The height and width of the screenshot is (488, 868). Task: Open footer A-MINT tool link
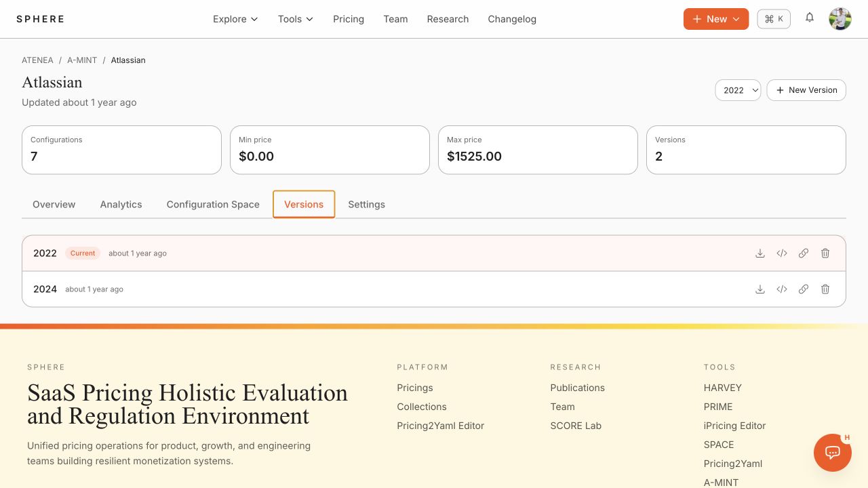[x=721, y=483]
